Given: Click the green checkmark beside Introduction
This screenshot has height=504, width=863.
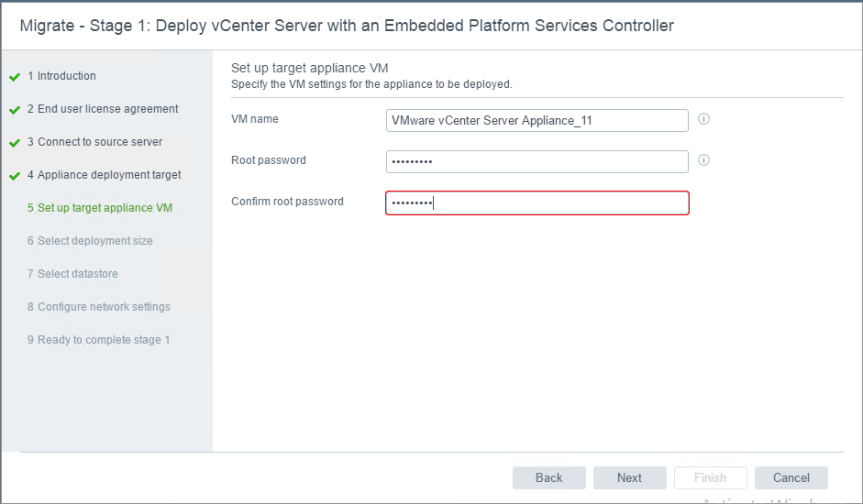Looking at the screenshot, I should pyautogui.click(x=15, y=77).
